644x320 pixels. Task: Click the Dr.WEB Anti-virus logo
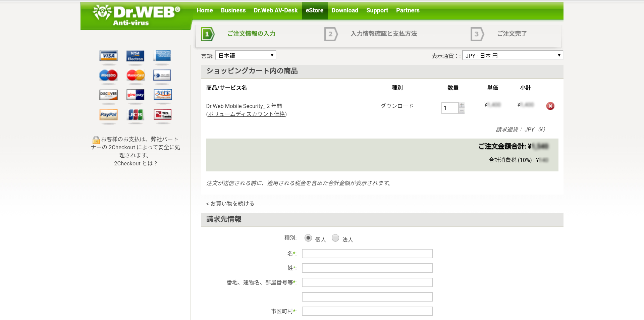pos(136,15)
